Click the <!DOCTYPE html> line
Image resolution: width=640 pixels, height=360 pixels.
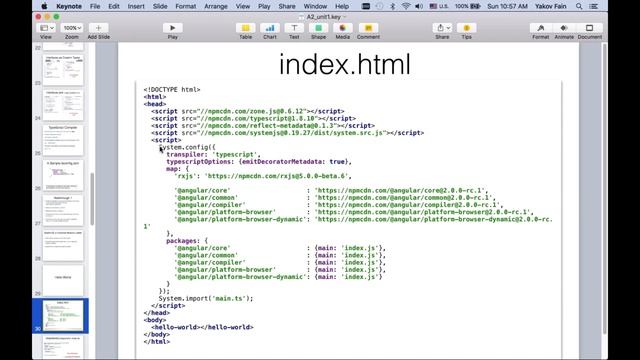pos(172,89)
